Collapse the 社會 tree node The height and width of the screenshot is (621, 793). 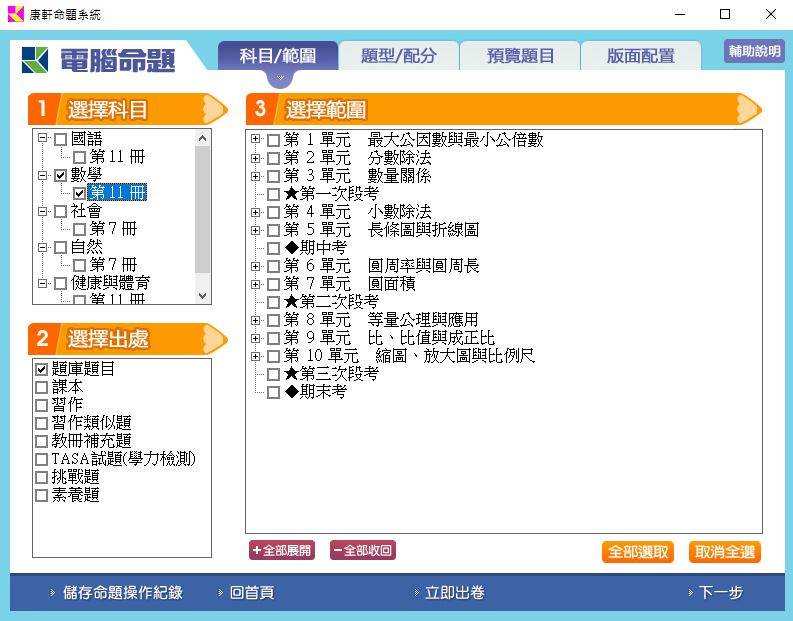click(x=42, y=210)
